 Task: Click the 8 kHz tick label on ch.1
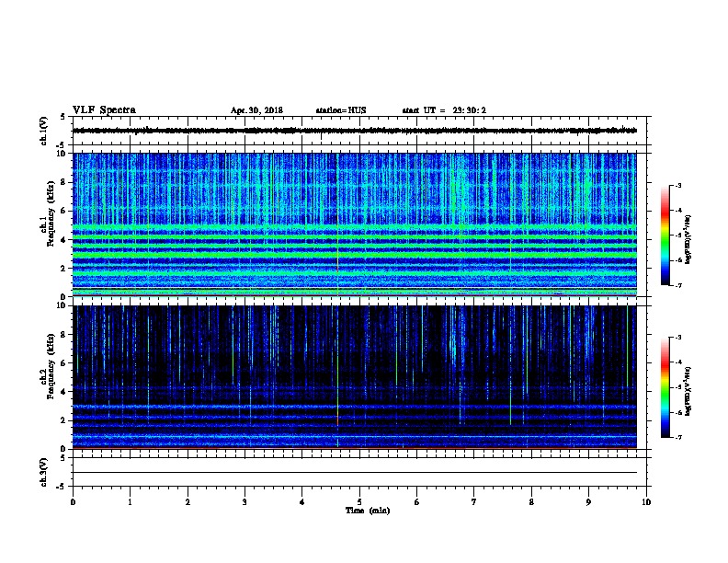point(63,182)
